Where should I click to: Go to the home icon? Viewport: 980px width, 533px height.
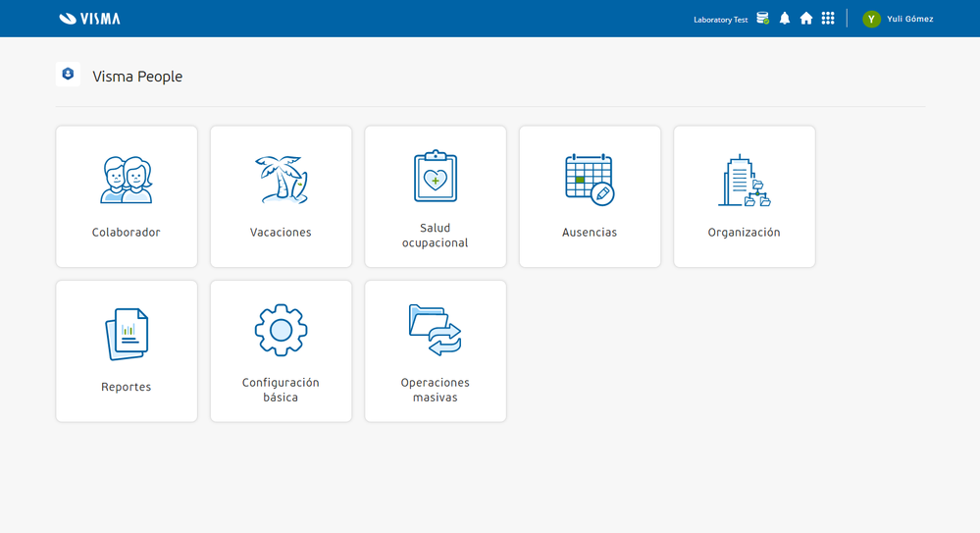[806, 18]
